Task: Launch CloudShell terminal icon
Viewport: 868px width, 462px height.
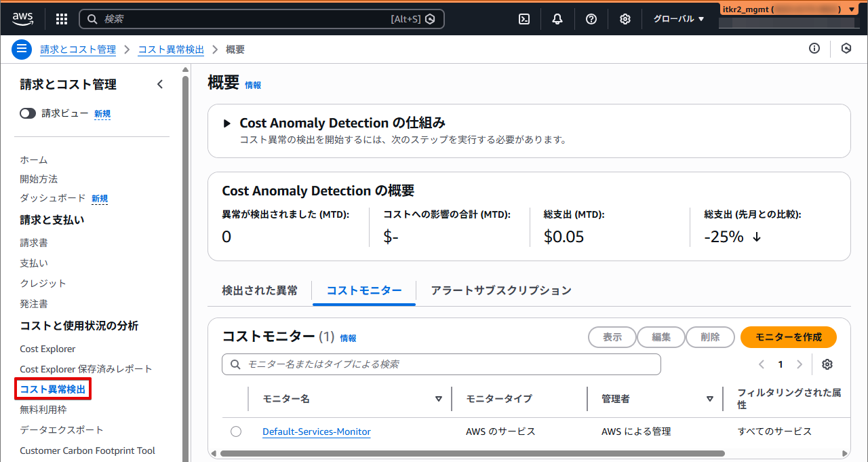Action: pos(524,19)
